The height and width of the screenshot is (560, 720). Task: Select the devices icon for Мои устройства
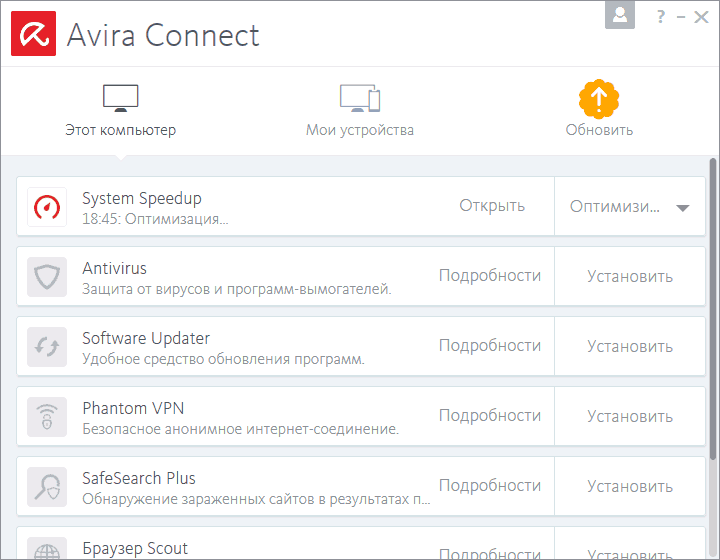point(360,98)
